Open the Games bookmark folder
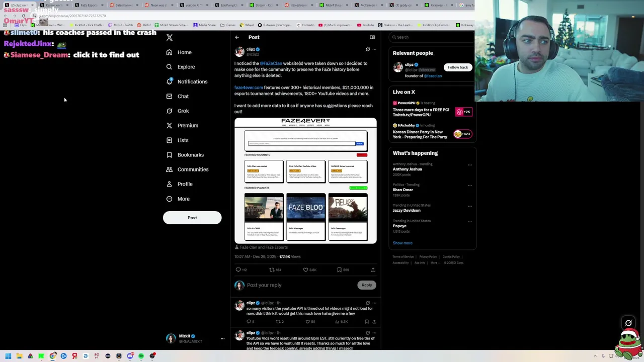 (228, 25)
